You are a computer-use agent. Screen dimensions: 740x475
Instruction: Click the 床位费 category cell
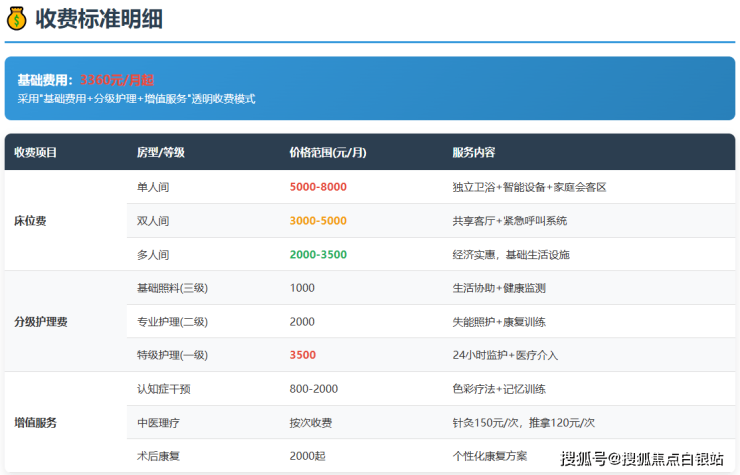click(30, 221)
